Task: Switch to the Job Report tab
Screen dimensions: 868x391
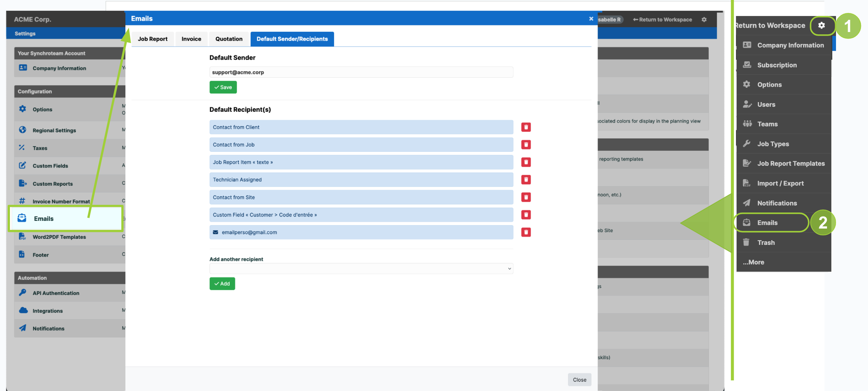Action: [153, 39]
